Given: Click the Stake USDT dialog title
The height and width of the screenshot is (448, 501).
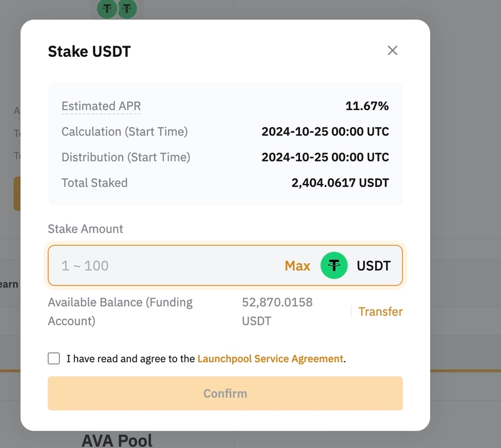Looking at the screenshot, I should point(90,51).
